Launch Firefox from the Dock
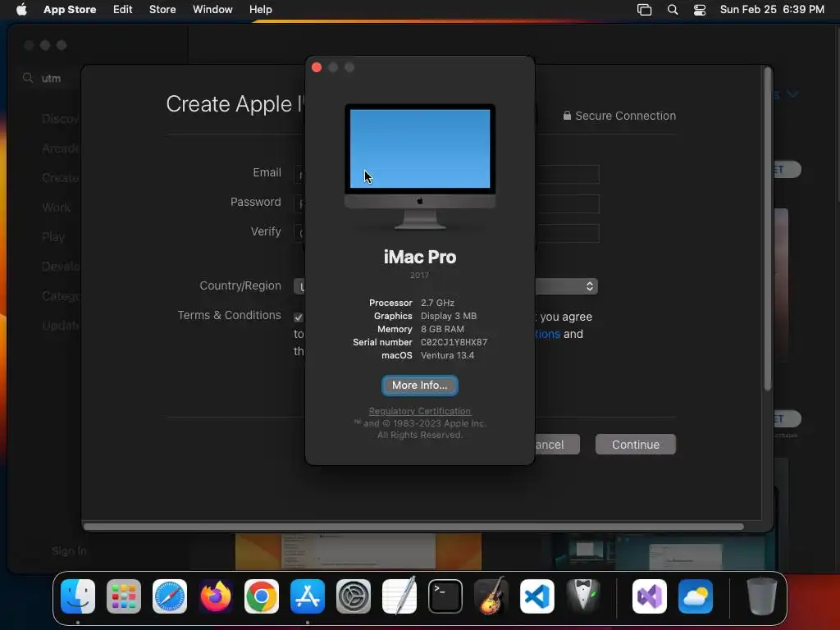 point(216,596)
